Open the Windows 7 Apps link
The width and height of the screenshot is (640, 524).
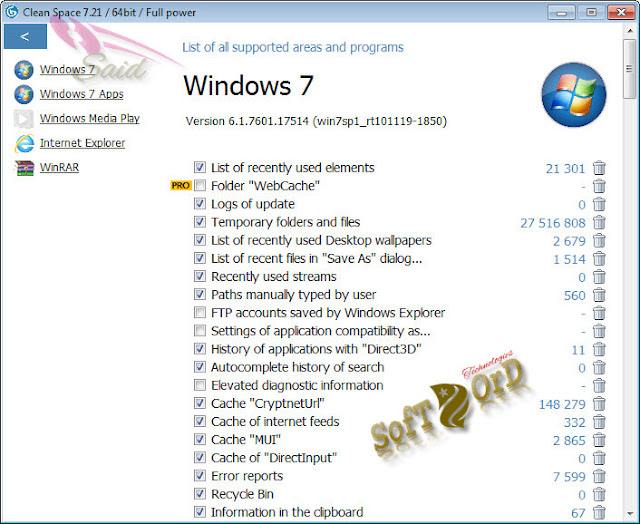click(x=82, y=94)
